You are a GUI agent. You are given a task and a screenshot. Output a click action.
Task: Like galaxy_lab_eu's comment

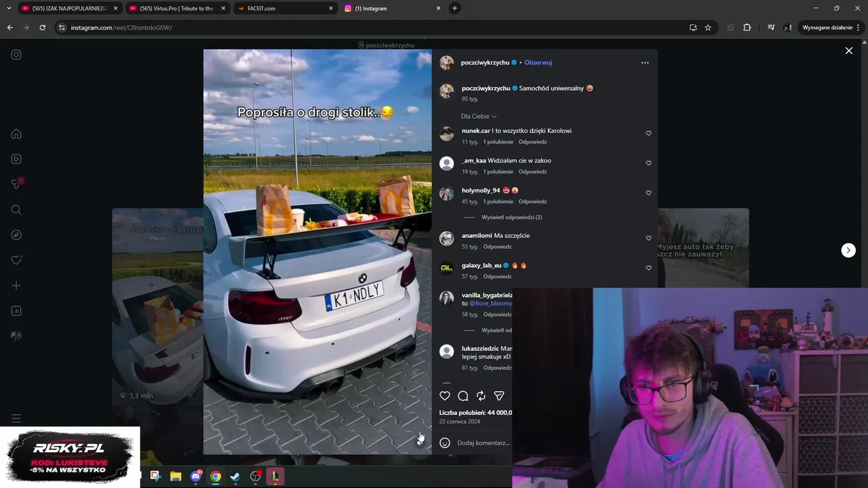click(x=648, y=268)
